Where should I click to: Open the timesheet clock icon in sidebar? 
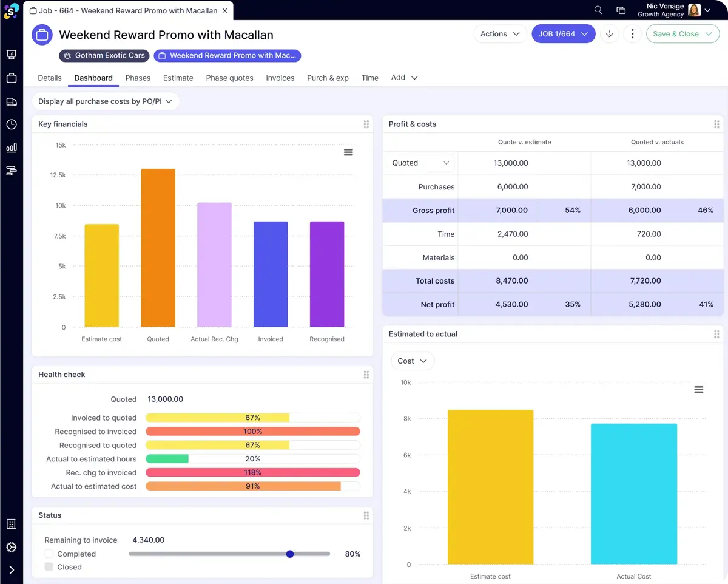click(x=11, y=124)
